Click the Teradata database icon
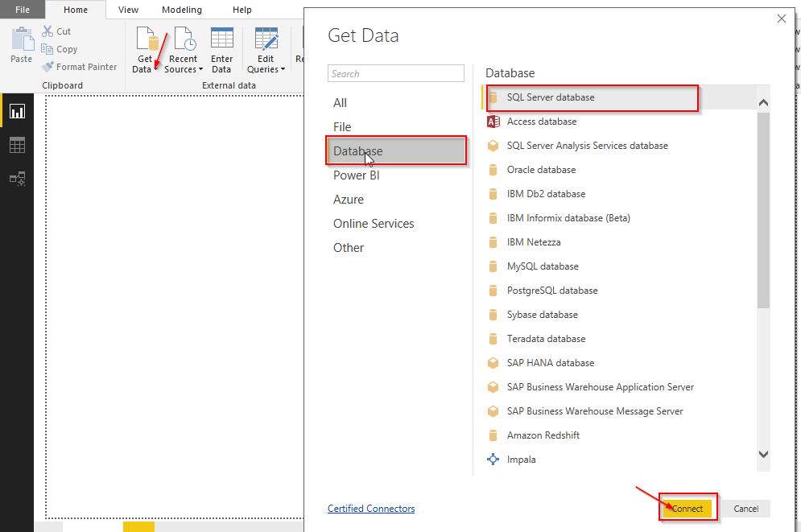 (x=493, y=339)
